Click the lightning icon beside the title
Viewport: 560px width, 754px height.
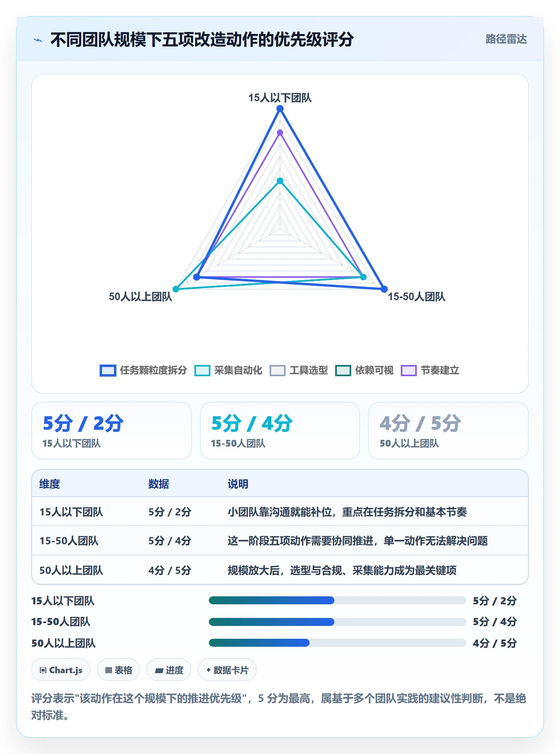(38, 40)
